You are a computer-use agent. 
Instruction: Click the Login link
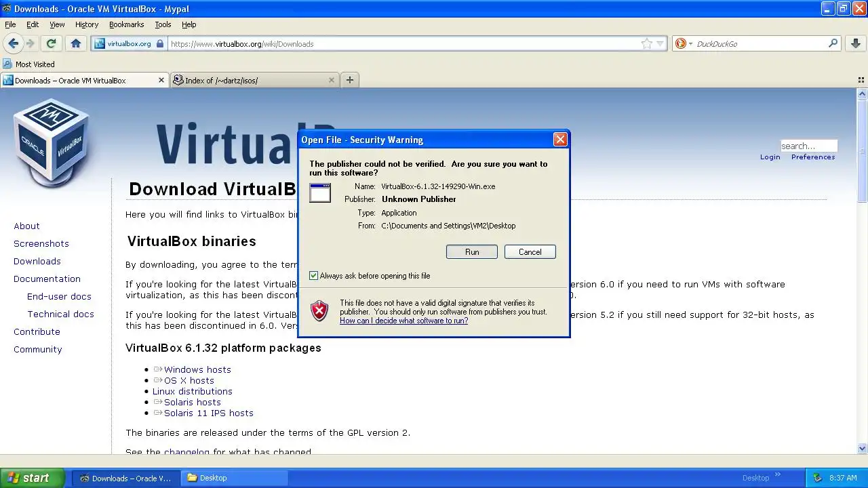[x=770, y=157]
